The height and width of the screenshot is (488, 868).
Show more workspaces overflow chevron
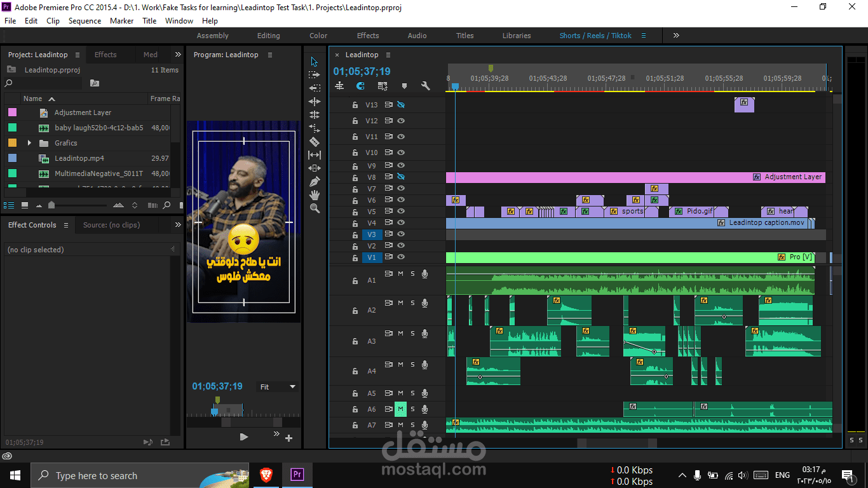(676, 36)
